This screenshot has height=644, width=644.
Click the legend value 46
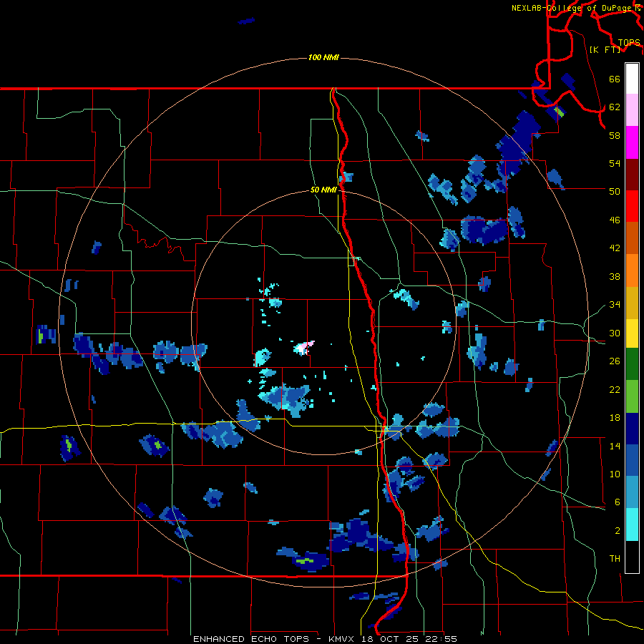[615, 220]
